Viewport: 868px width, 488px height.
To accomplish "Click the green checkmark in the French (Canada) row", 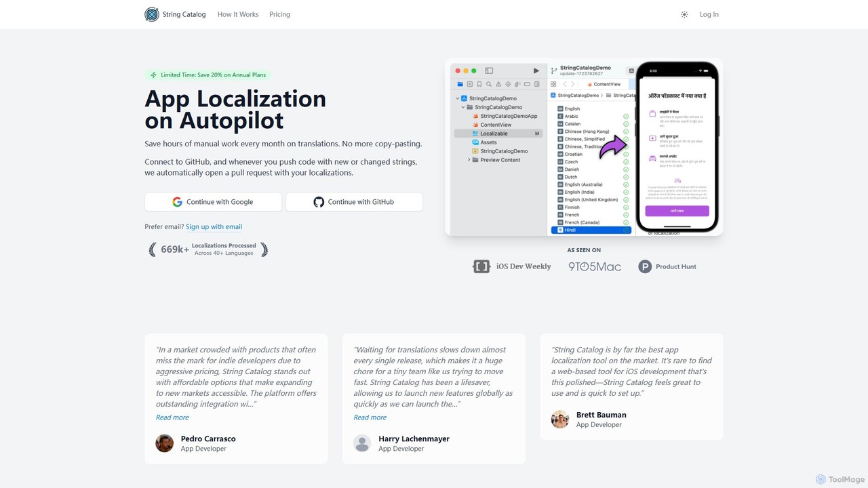I will [626, 222].
